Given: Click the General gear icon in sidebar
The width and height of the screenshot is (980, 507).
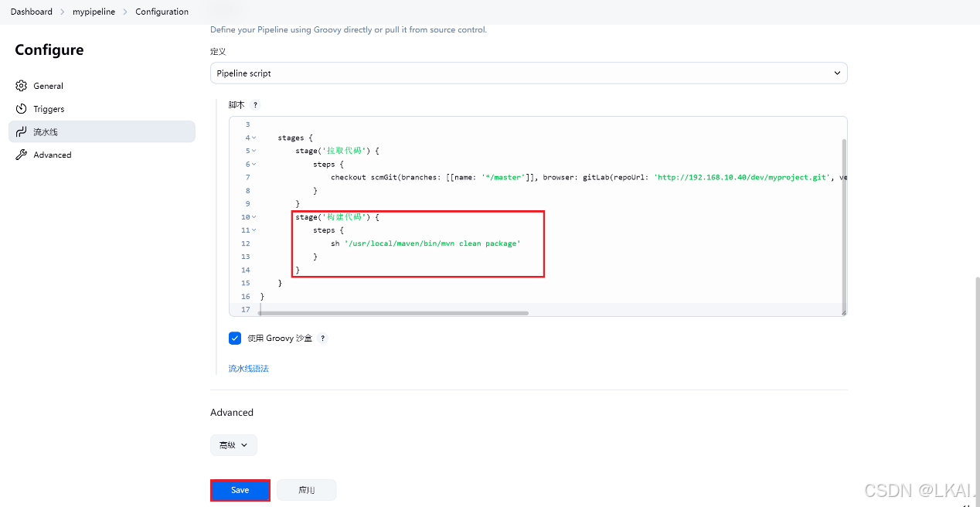Looking at the screenshot, I should 22,86.
